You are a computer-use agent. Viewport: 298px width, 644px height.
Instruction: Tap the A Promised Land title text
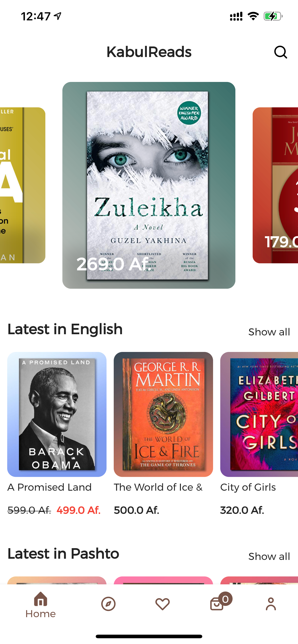click(x=50, y=487)
